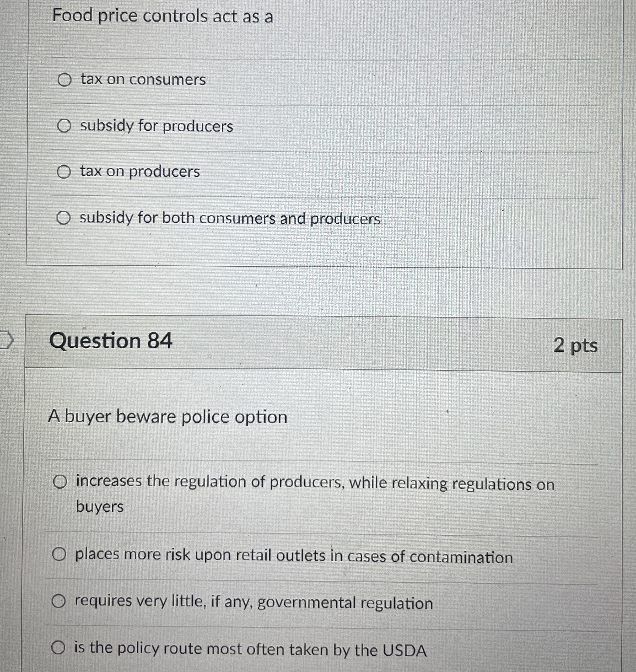Choose the subsidy for producers radio option
This screenshot has width=636, height=672.
[x=64, y=126]
